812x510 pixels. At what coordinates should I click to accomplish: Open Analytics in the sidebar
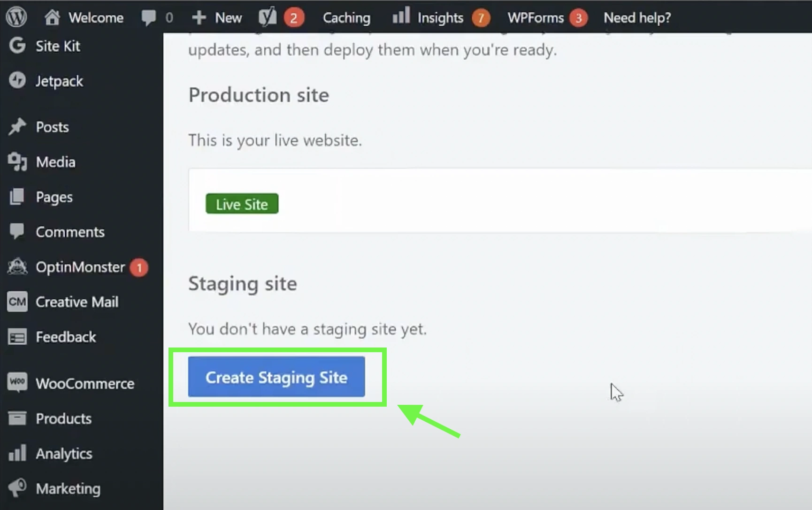tap(64, 454)
